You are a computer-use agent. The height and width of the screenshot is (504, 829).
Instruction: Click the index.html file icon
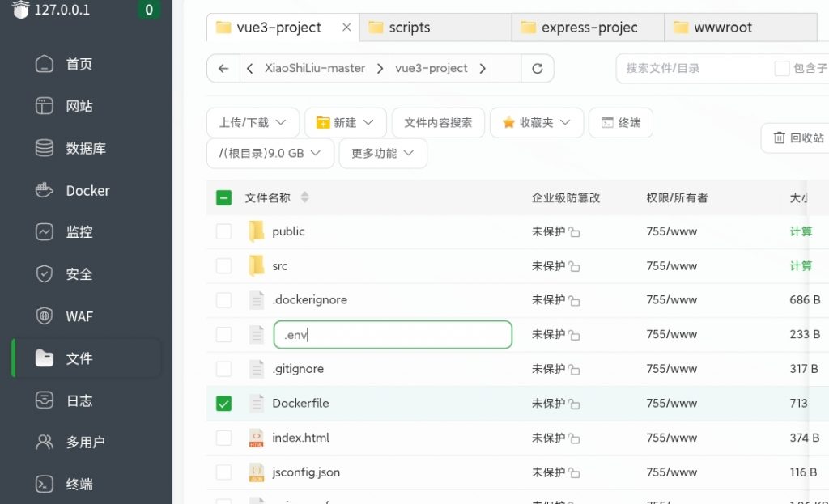(x=257, y=438)
